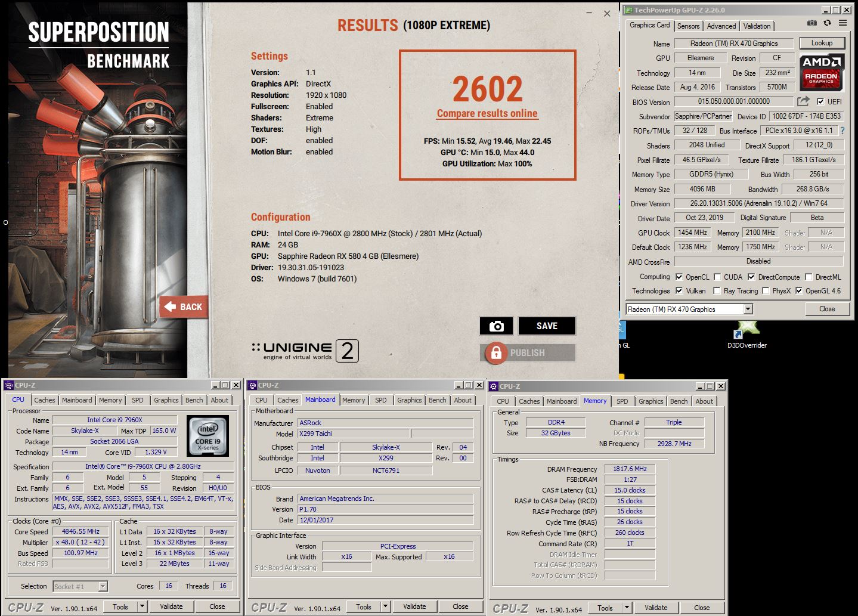Open Graphics tab in first CPU-Z window
Image resolution: width=858 pixels, height=616 pixels.
(x=166, y=400)
